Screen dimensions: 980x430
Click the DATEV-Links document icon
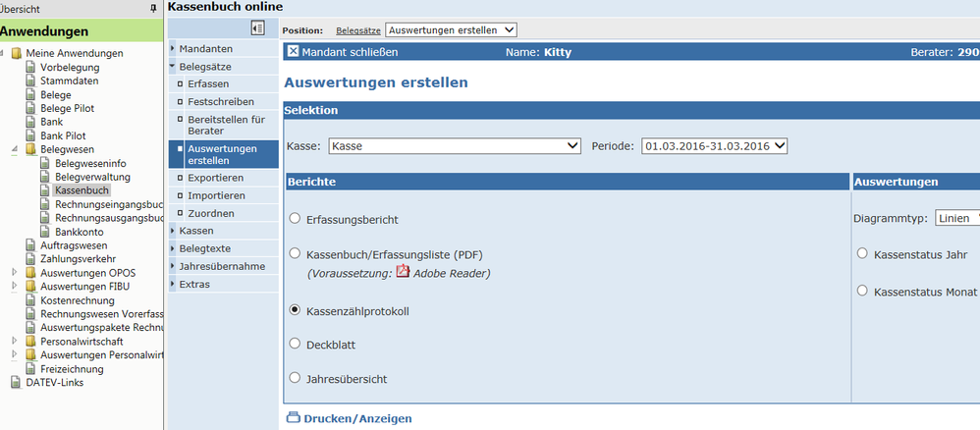pos(16,383)
